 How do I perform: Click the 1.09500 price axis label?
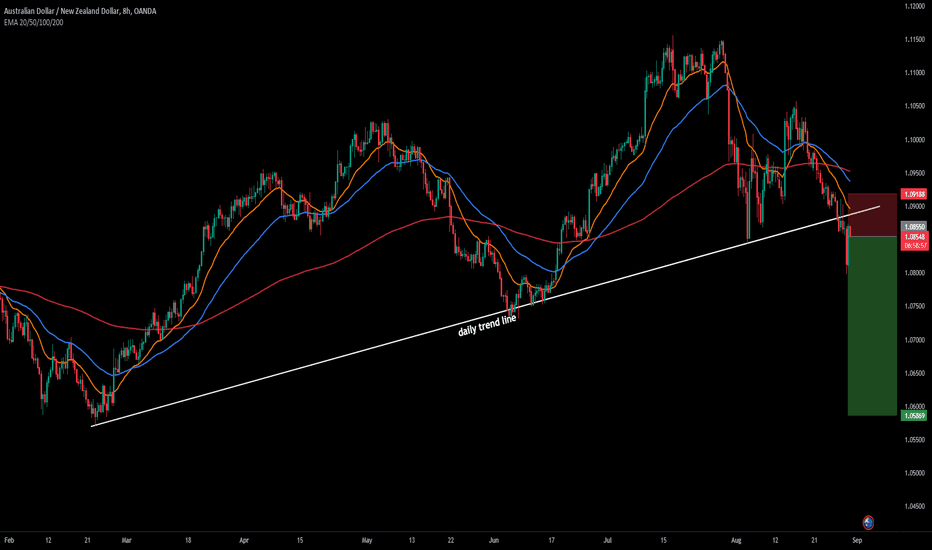[915, 173]
